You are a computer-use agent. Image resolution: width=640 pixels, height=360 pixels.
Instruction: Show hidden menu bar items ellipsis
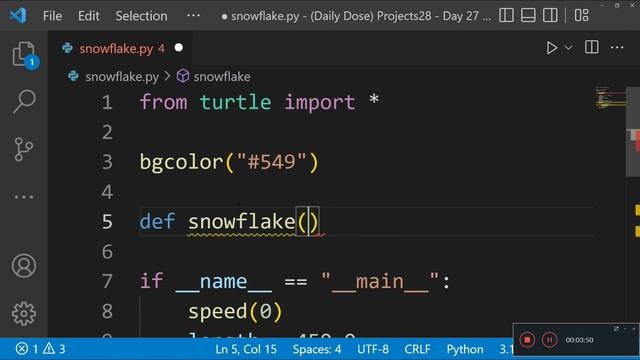[x=193, y=16]
